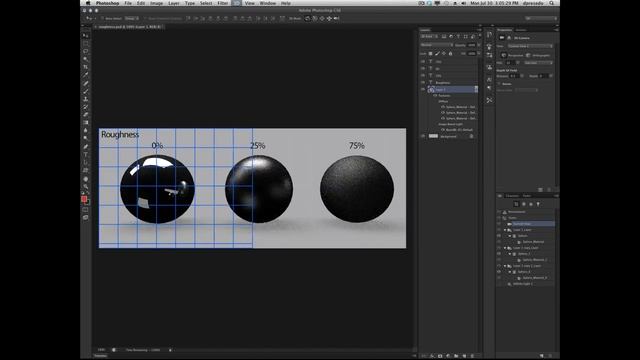
Task: Hide the Roughness text layer
Action: (423, 82)
